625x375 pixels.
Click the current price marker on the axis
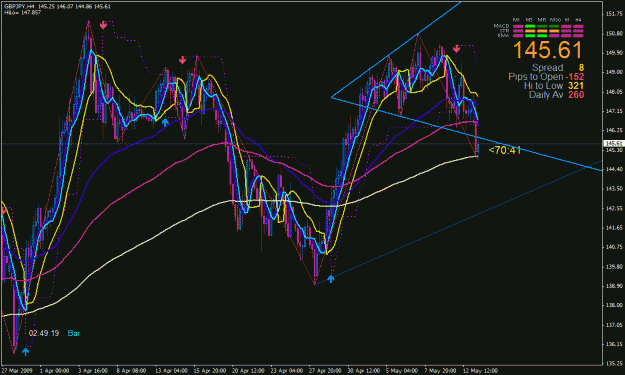click(x=614, y=143)
